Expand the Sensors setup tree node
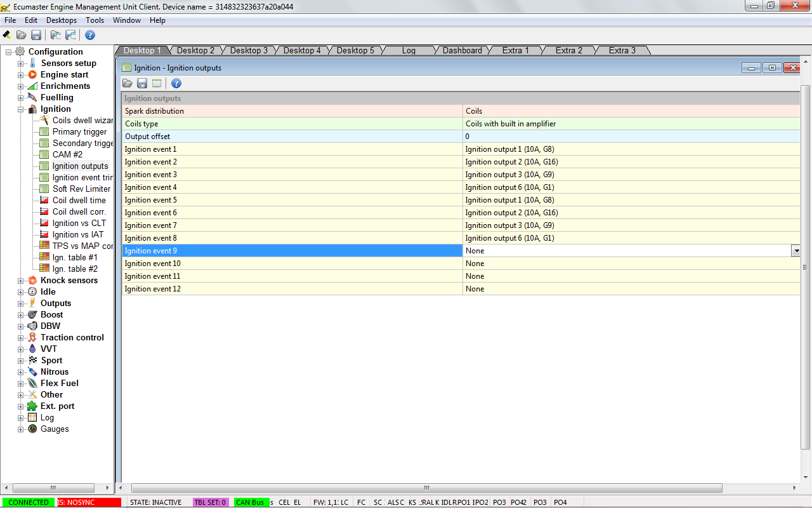This screenshot has height=508, width=812. pyautogui.click(x=21, y=63)
